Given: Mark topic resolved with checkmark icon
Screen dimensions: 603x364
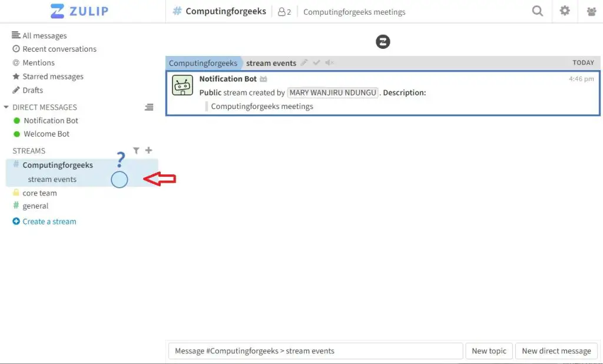Looking at the screenshot, I should pyautogui.click(x=316, y=62).
